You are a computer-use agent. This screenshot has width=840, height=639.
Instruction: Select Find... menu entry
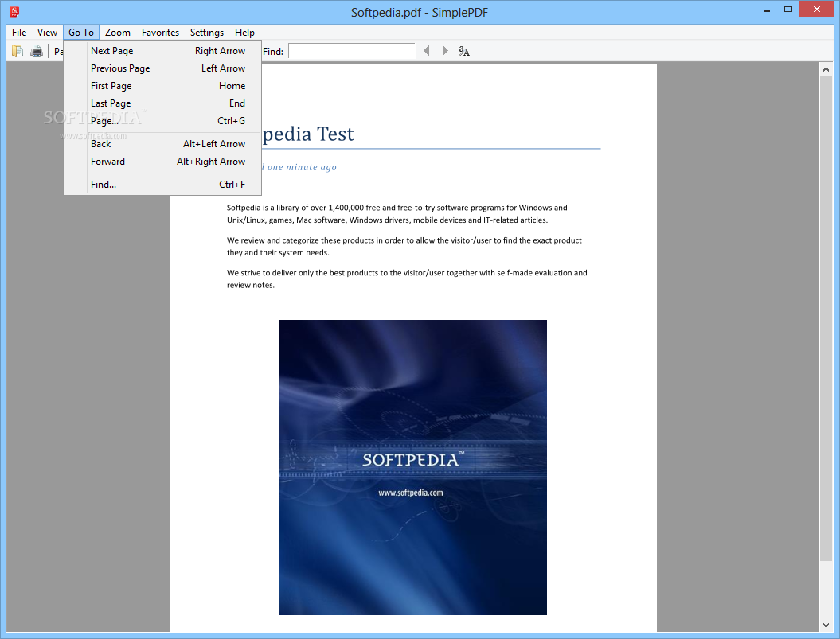click(x=162, y=185)
